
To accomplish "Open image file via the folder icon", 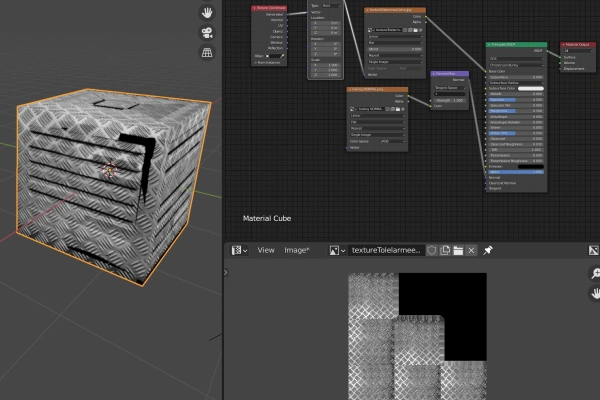I will (458, 250).
